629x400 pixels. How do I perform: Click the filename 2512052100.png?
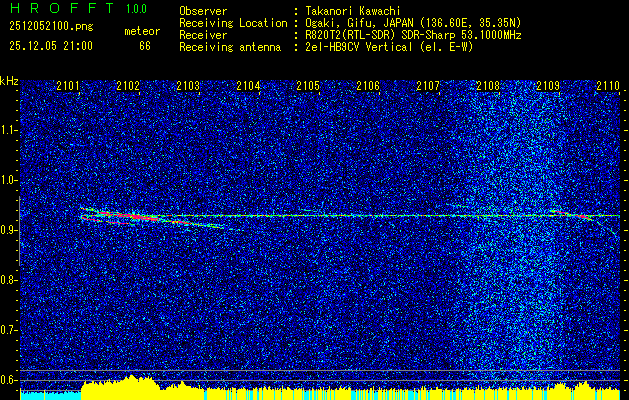tap(51, 27)
